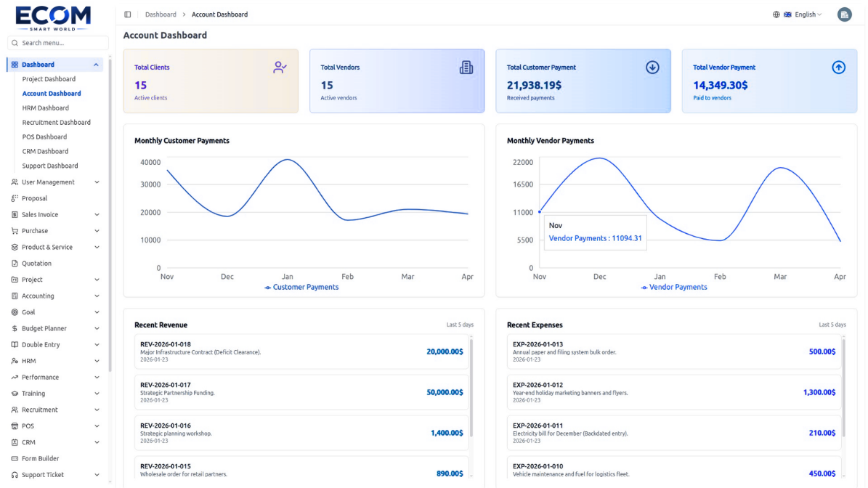This screenshot has height=488, width=868.
Task: Click the 1,300.00$ expense amount
Action: click(x=819, y=392)
